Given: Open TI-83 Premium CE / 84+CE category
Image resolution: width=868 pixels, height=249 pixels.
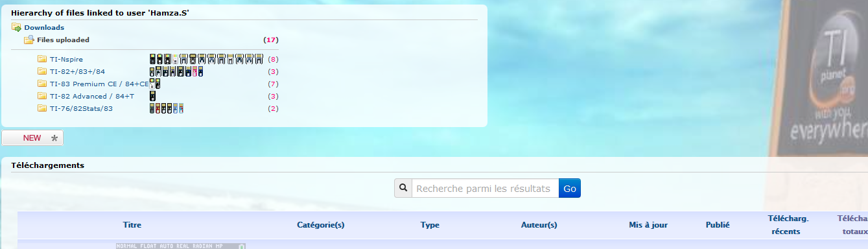Looking at the screenshot, I should (99, 84).
